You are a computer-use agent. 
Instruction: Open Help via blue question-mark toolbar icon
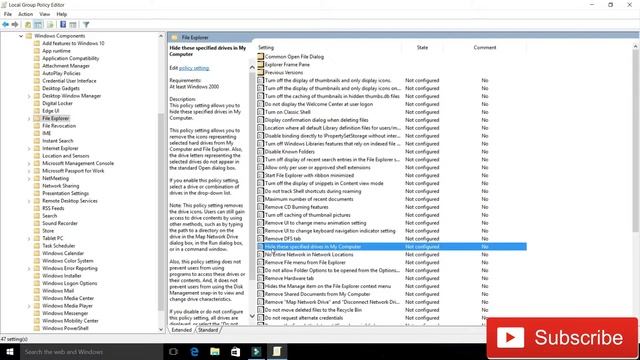point(63,24)
